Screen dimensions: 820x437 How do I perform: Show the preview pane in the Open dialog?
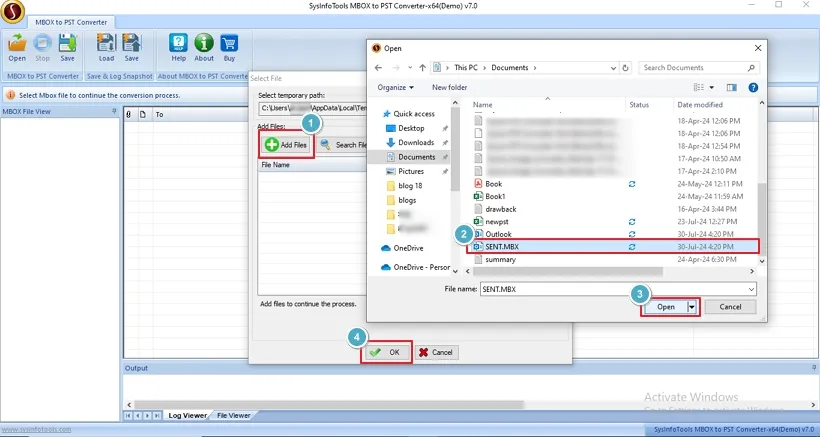[x=732, y=87]
